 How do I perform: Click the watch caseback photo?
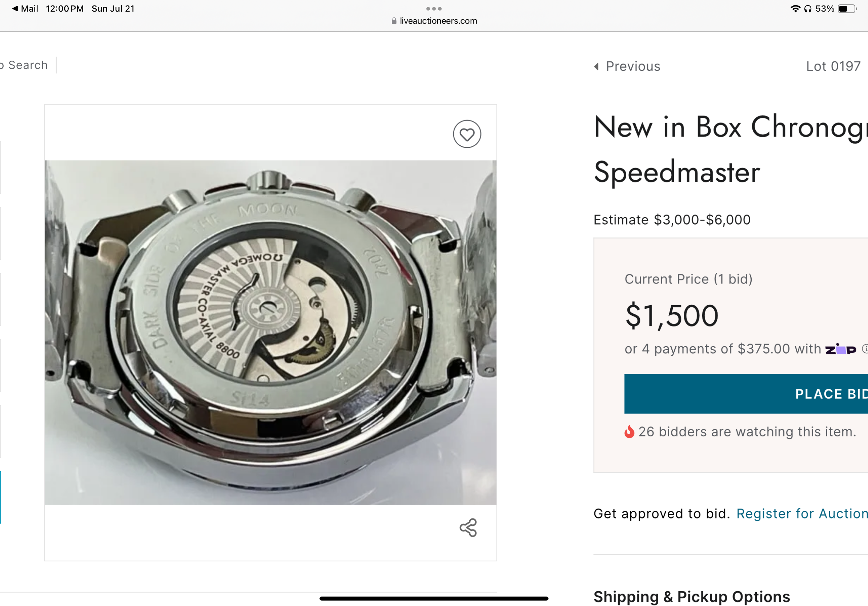coord(270,332)
